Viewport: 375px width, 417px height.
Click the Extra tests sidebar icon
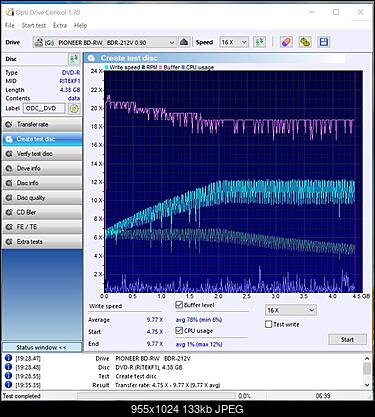[x=9, y=242]
